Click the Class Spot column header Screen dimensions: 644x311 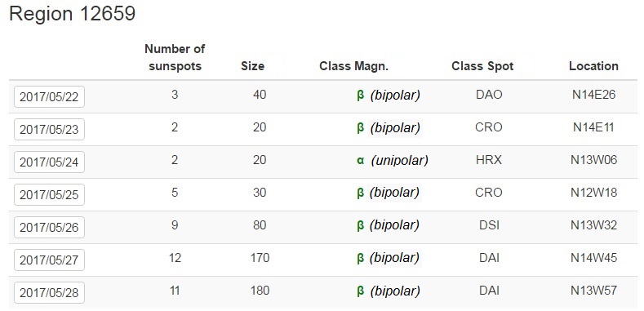[482, 66]
